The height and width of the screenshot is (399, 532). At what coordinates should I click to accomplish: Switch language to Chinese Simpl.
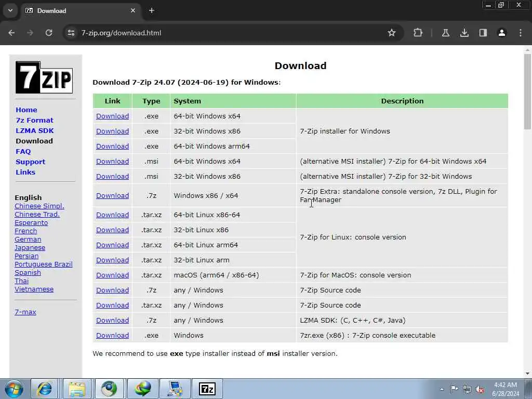pos(39,206)
